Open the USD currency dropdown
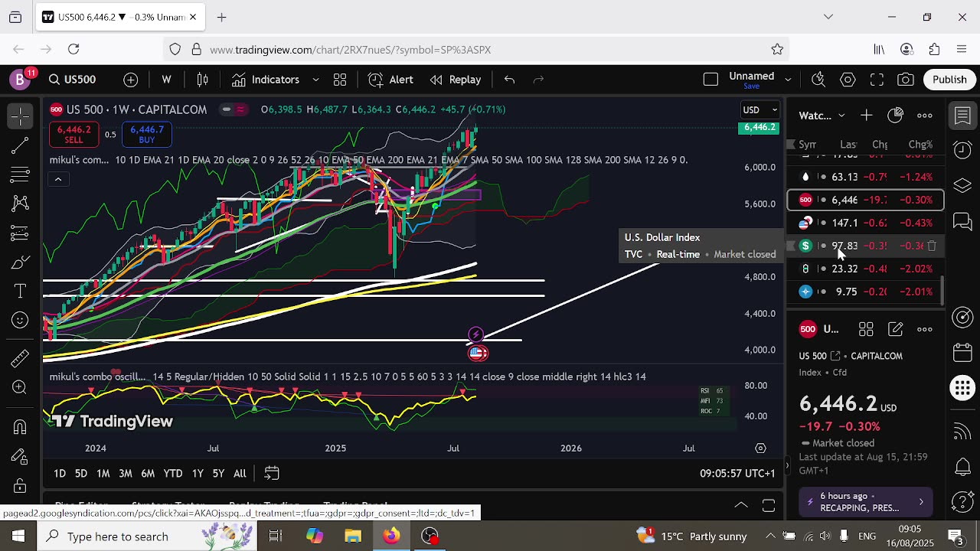Screen dimensions: 980x551 [x=760, y=109]
